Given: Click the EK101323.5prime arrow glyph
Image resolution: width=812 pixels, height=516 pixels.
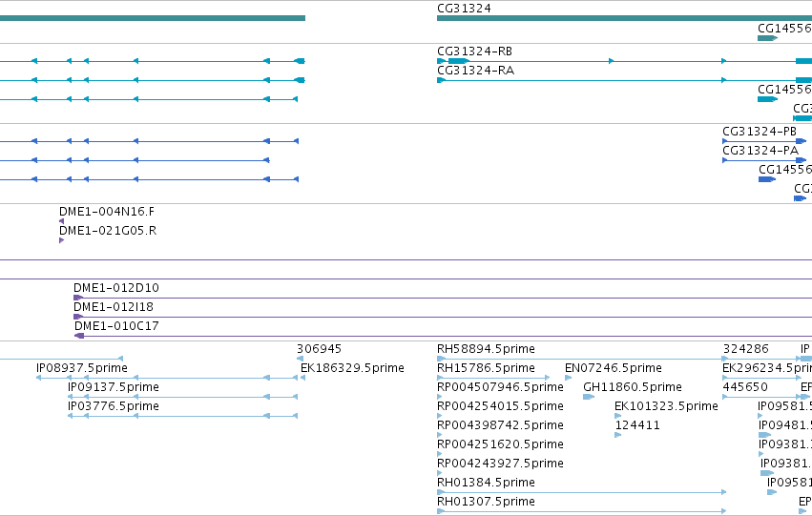Looking at the screenshot, I should pyautogui.click(x=617, y=416).
